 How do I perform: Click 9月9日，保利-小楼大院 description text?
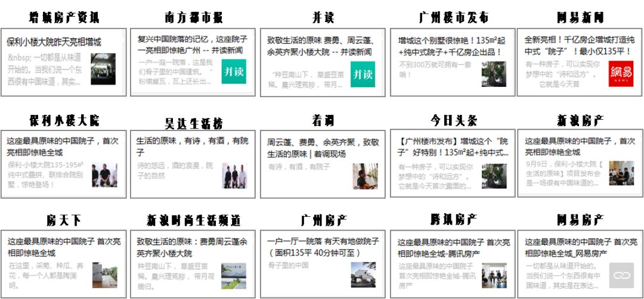(x=563, y=173)
